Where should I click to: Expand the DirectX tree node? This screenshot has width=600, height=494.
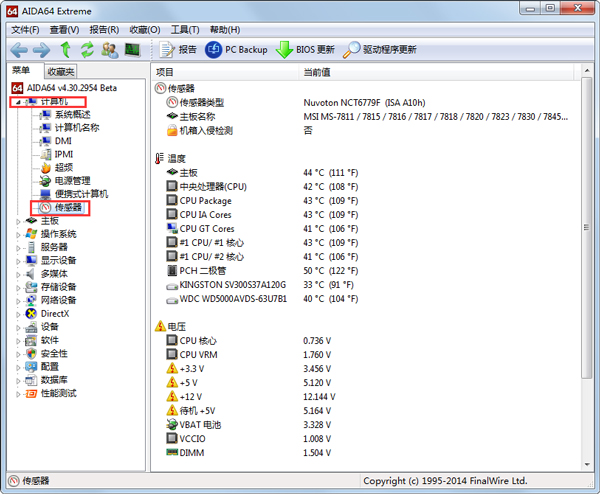(x=18, y=314)
